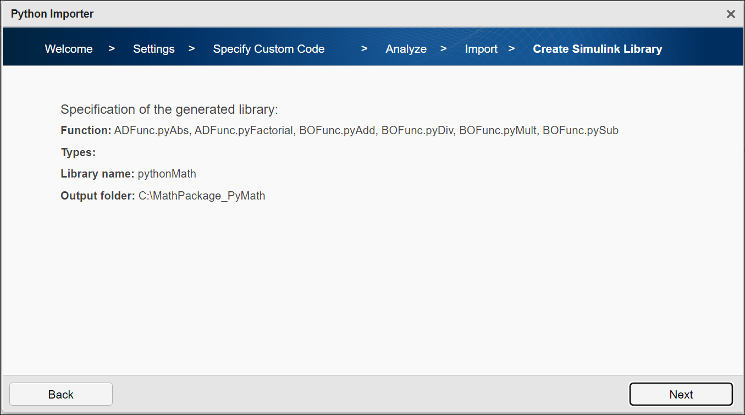Viewport: 745px width, 415px height.
Task: Click the chevron after Specify Custom Code
Action: tap(365, 49)
